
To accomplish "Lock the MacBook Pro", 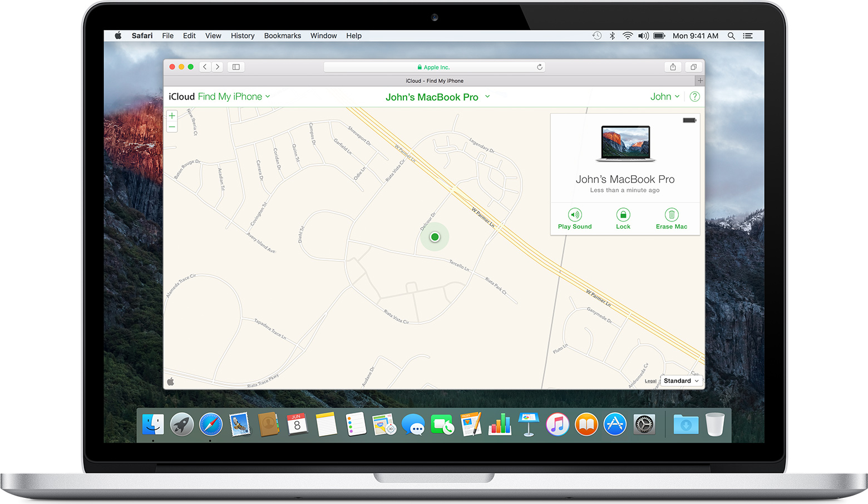I will 623,215.
